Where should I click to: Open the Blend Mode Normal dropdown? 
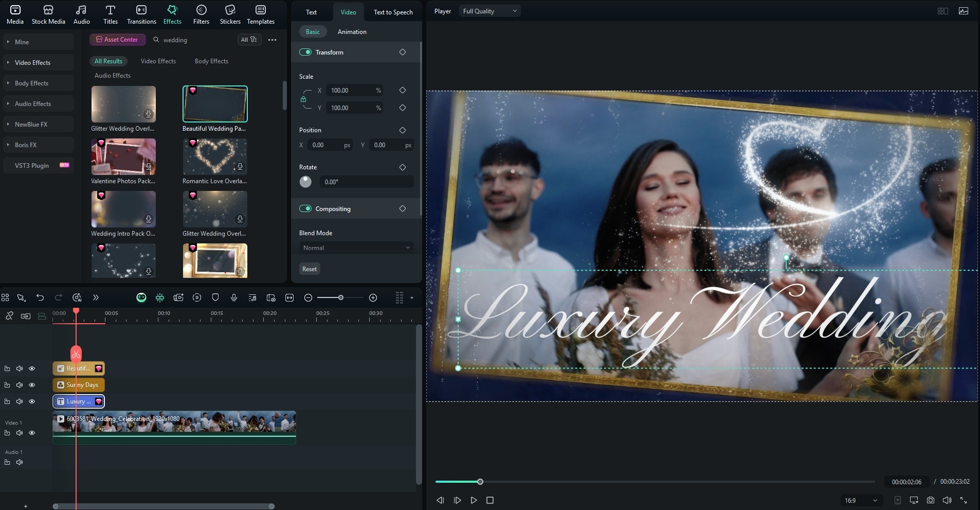(x=356, y=248)
